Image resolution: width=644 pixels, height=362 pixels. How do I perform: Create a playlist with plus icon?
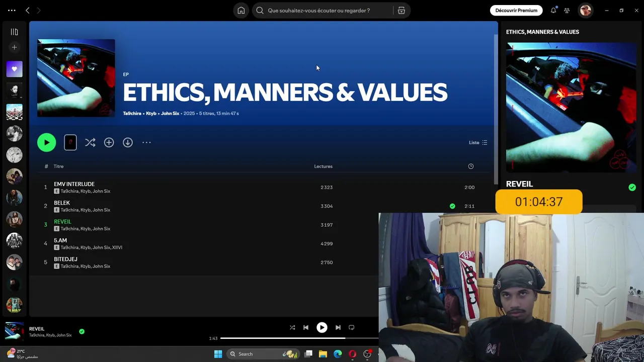[x=14, y=47]
